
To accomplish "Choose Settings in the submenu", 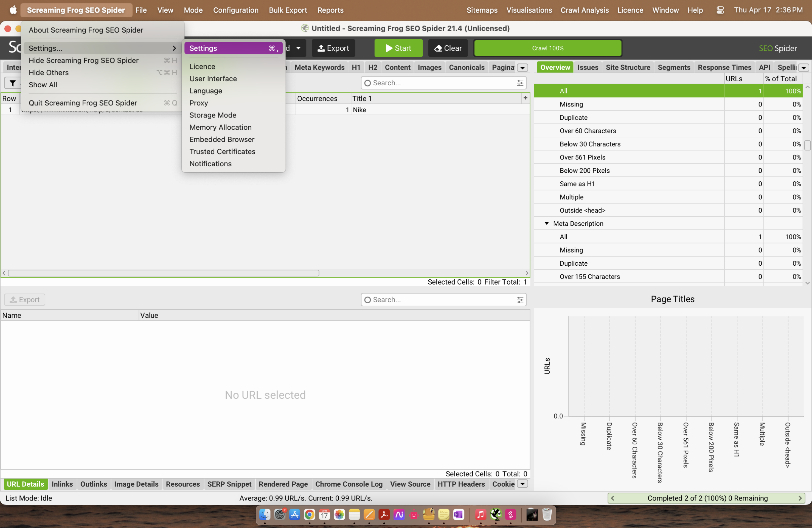I will point(233,48).
